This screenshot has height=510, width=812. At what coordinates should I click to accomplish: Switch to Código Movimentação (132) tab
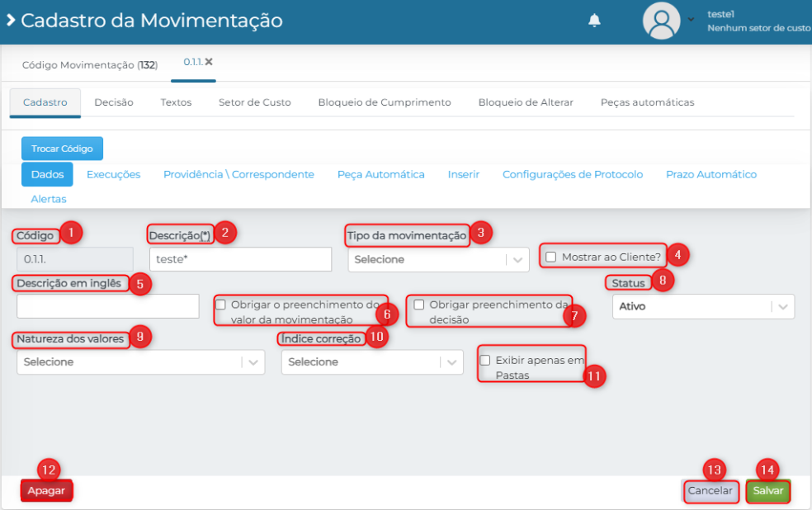[90, 64]
